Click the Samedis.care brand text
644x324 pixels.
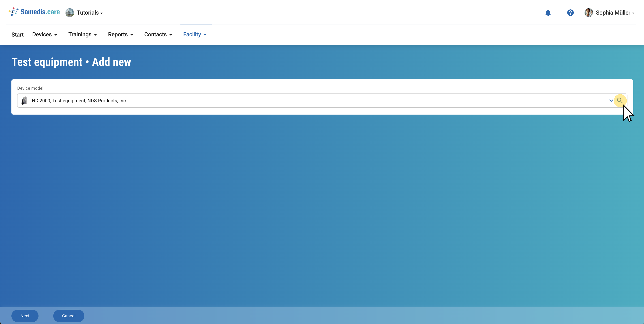[x=40, y=12]
